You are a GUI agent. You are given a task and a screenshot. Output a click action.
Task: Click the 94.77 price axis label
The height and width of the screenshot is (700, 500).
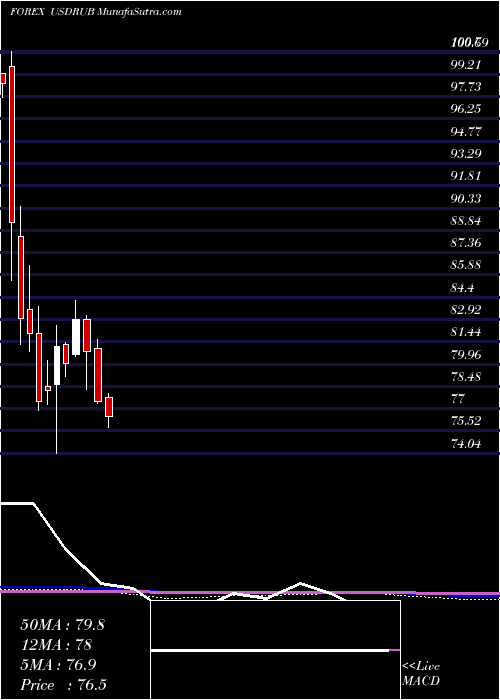pyautogui.click(x=466, y=132)
